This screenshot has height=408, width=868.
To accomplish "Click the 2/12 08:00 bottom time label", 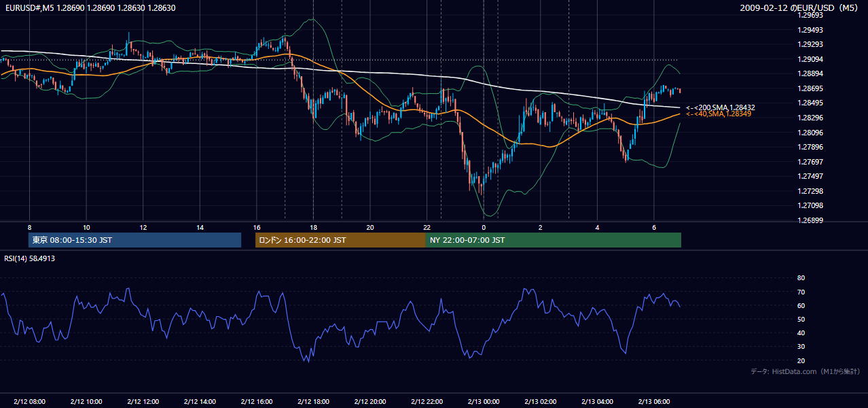I will tap(29, 402).
